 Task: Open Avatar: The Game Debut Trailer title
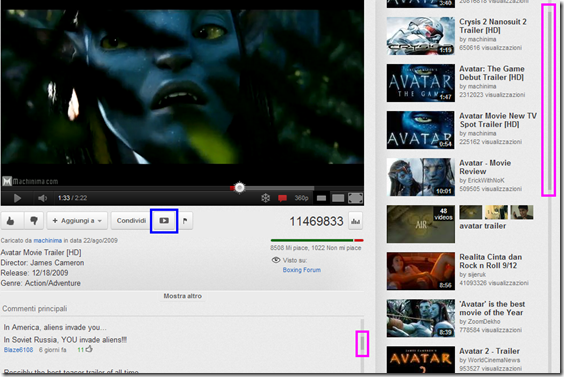tap(492, 73)
